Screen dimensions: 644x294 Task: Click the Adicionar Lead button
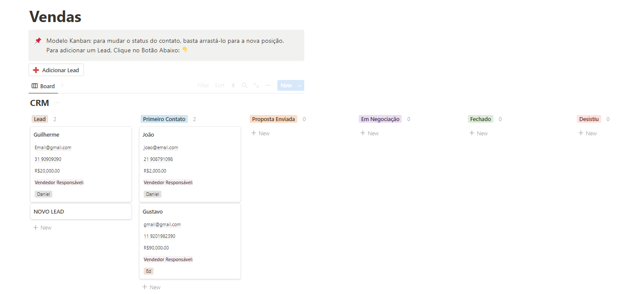tap(56, 70)
